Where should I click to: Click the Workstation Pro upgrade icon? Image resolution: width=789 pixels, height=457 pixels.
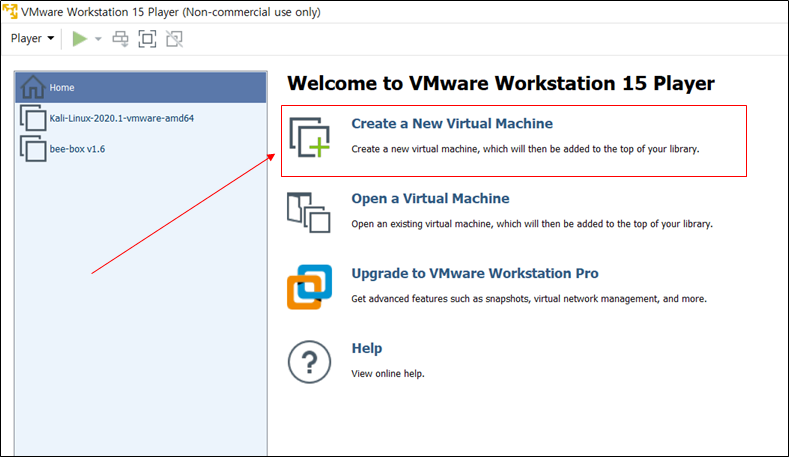point(309,287)
